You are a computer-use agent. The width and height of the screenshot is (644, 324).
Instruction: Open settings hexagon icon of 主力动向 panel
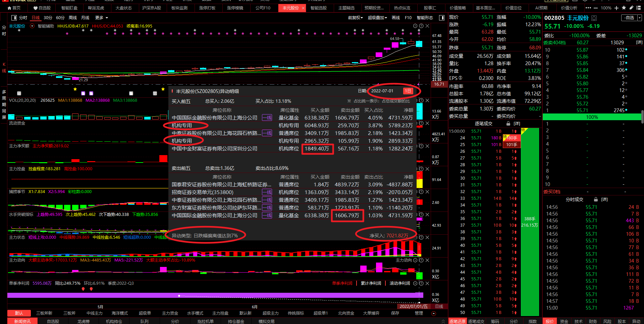(415, 260)
